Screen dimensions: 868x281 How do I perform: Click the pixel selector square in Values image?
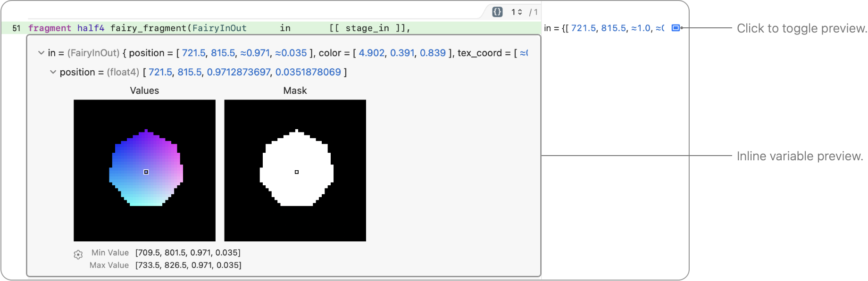(146, 172)
